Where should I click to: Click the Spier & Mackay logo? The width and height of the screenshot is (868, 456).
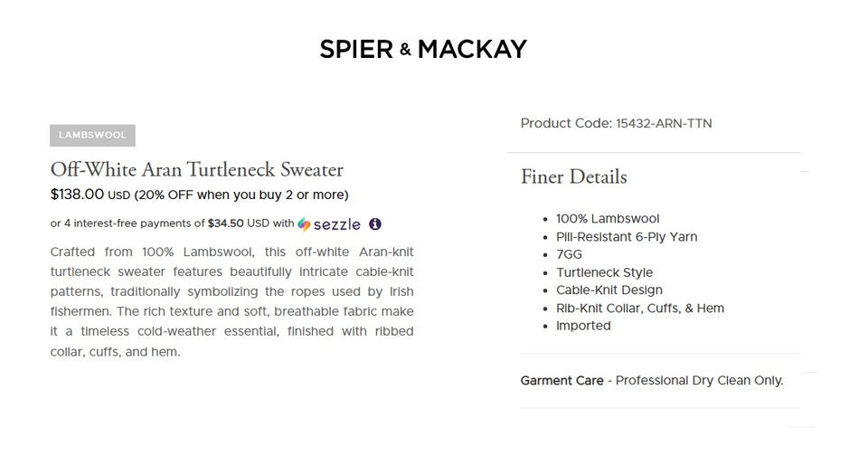click(x=423, y=49)
